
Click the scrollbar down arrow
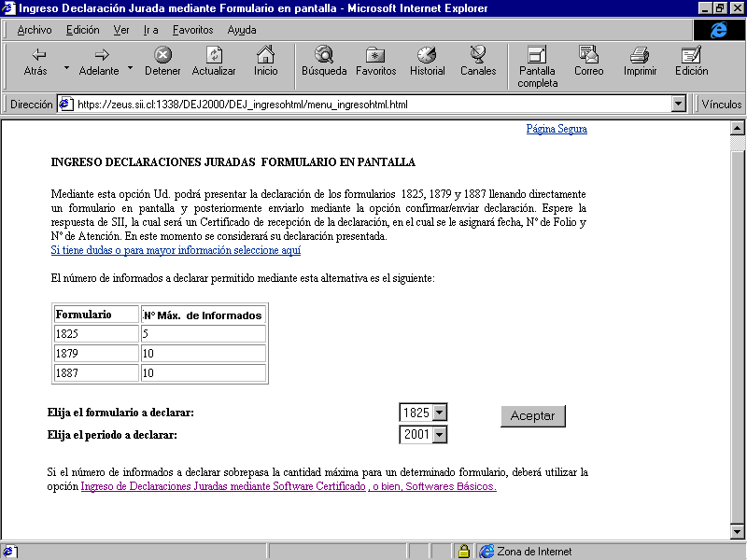click(737, 532)
